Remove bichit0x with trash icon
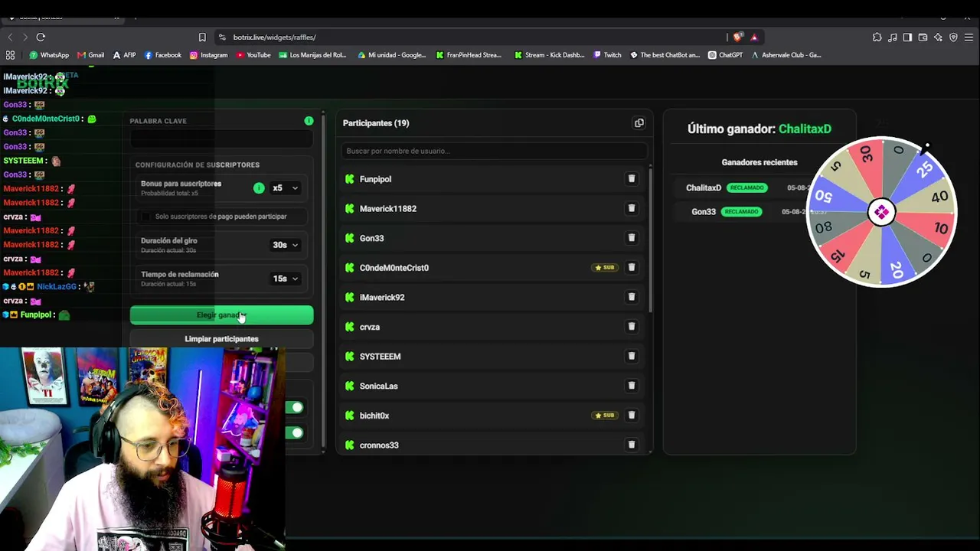 [632, 416]
